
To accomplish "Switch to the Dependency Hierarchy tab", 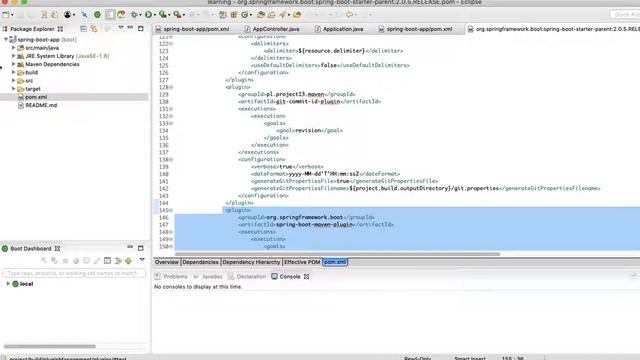I will 251,262.
